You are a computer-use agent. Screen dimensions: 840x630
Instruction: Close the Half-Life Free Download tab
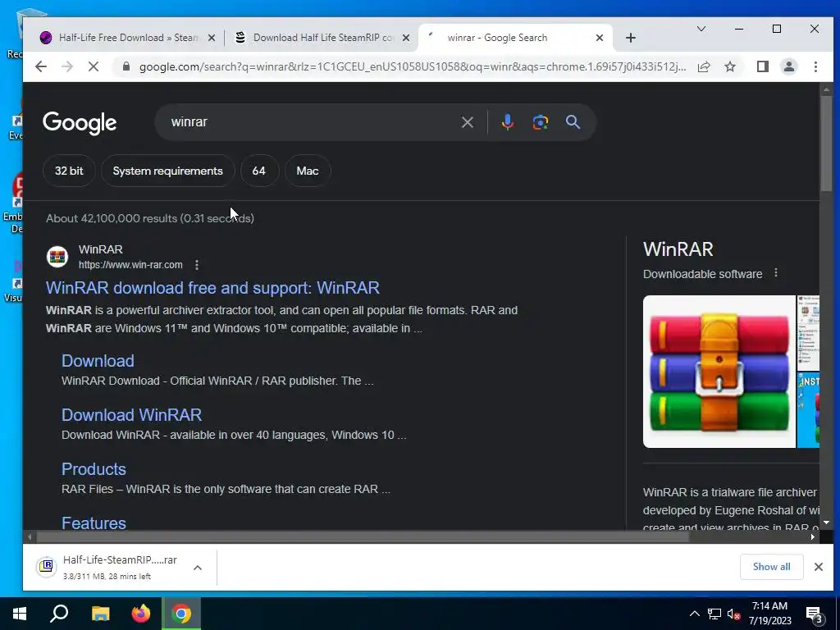212,38
